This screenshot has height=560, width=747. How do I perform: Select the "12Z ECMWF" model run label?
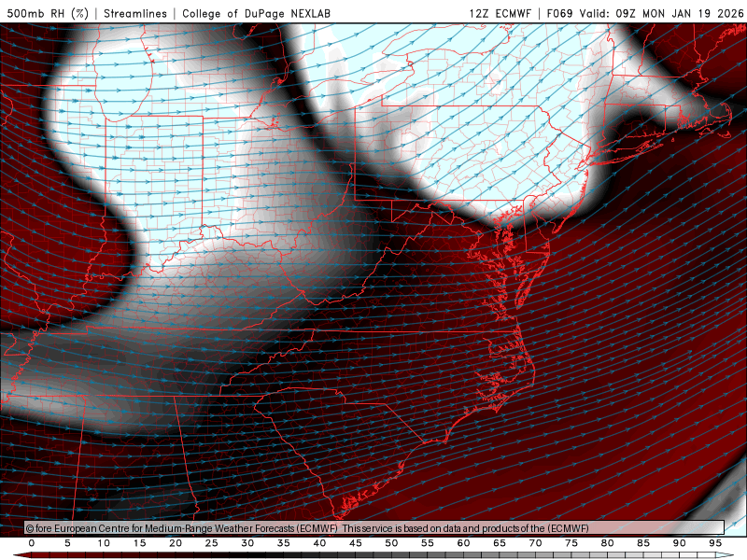click(500, 13)
